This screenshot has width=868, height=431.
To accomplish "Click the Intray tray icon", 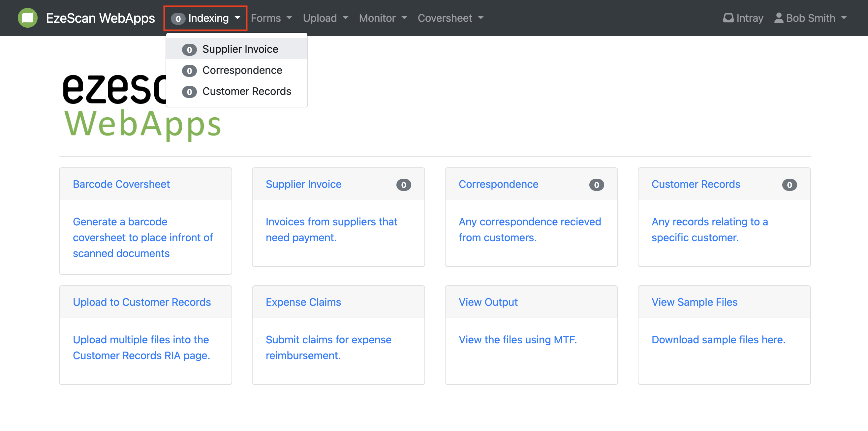I will (x=728, y=18).
